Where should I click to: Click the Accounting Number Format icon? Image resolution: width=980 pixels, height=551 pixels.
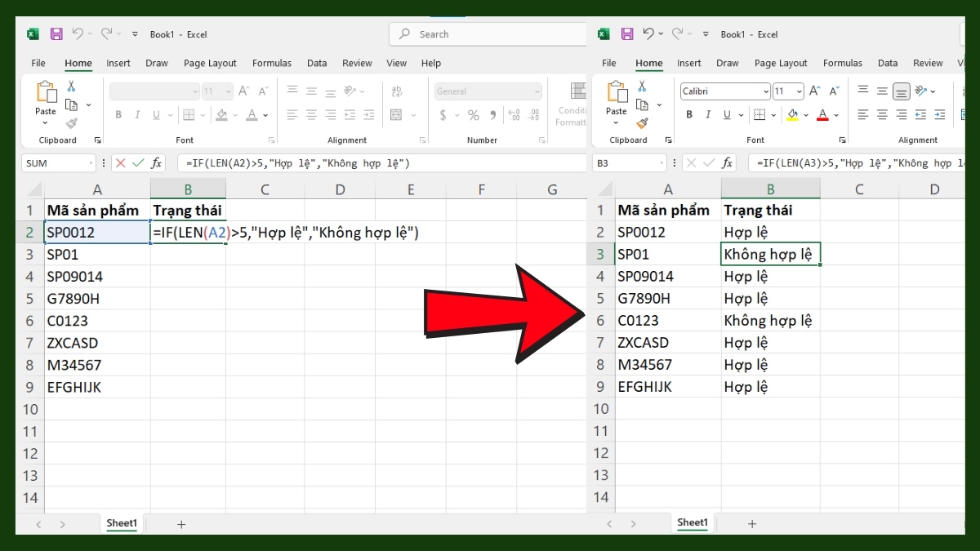(x=443, y=115)
